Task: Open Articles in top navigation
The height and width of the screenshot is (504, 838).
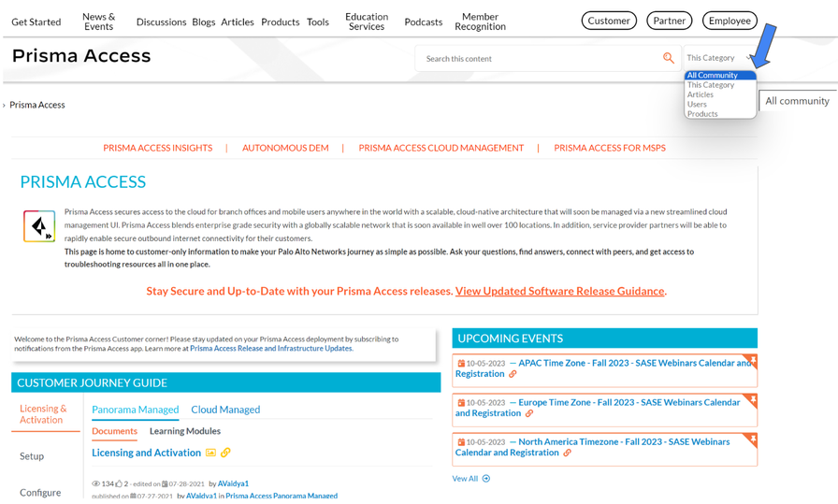Action: [x=238, y=22]
